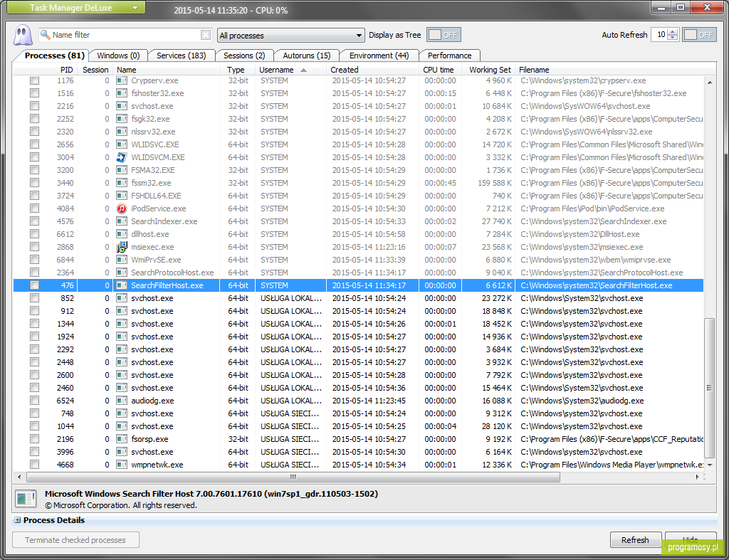
Task: Click the WLIDSVC.EXE process icon
Action: pos(122,144)
